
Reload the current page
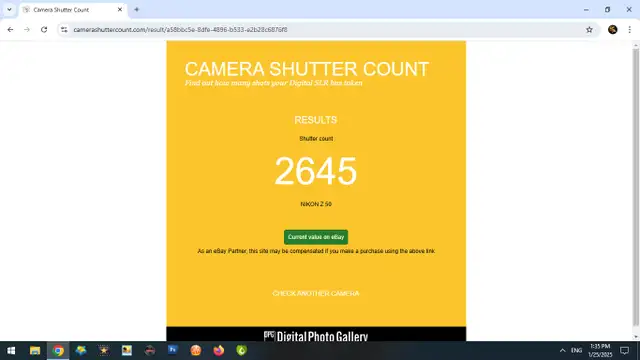44,29
